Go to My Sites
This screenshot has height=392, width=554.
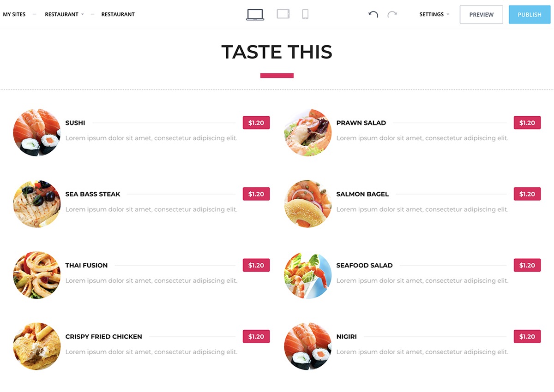14,14
